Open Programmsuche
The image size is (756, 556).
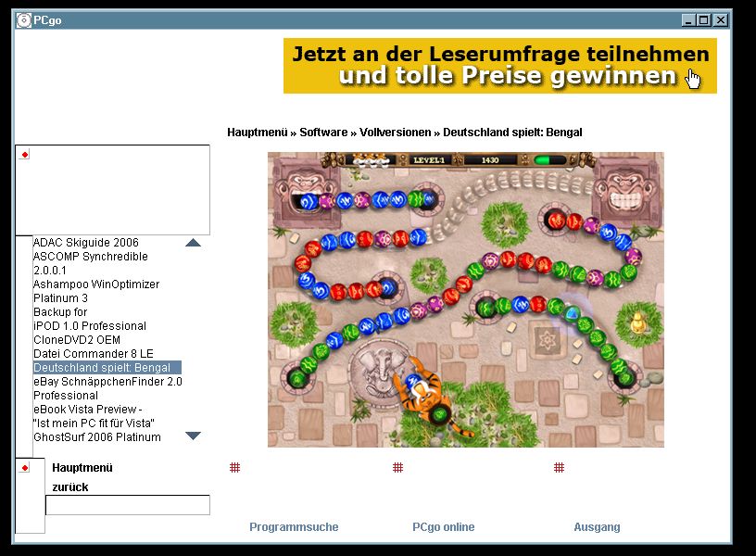[x=294, y=527]
